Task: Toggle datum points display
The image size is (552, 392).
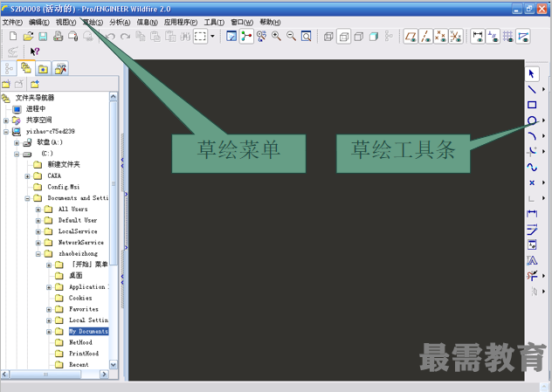Action: (x=440, y=37)
